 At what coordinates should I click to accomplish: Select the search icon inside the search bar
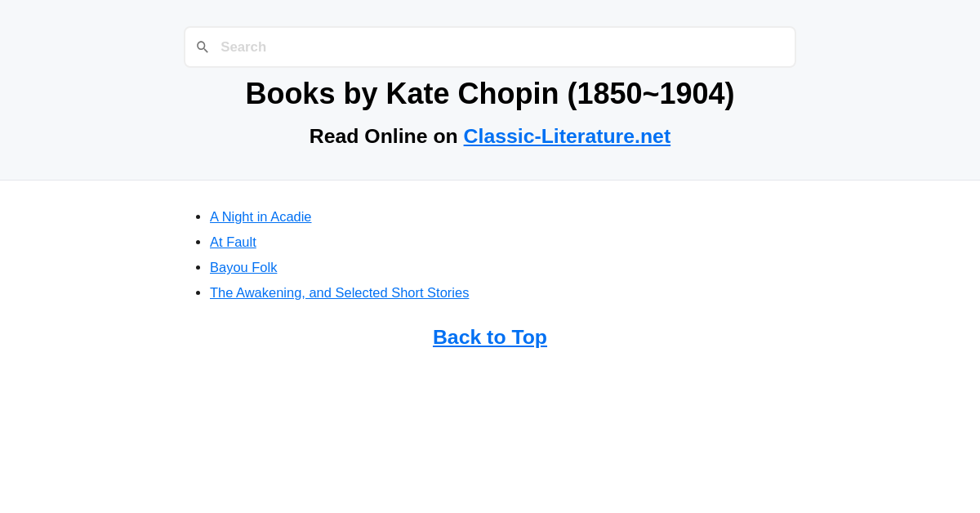(x=203, y=47)
